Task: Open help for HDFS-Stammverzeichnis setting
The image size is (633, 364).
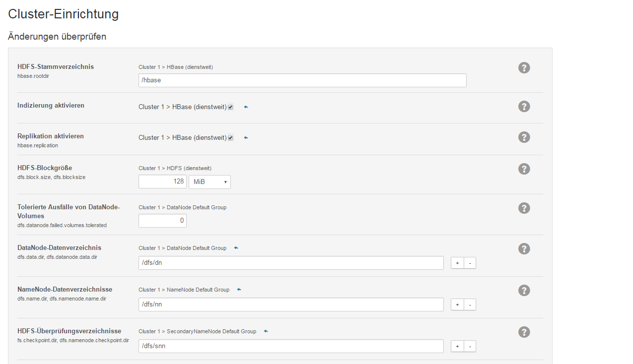Action: [x=524, y=68]
